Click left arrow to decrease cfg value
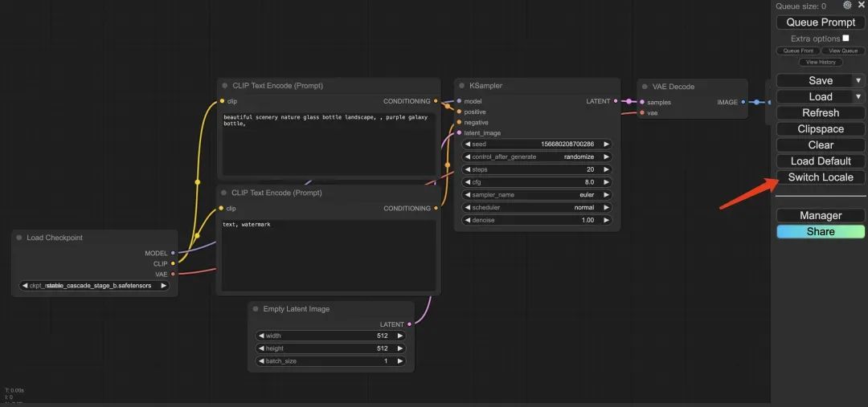Image resolution: width=868 pixels, height=407 pixels. coord(468,182)
